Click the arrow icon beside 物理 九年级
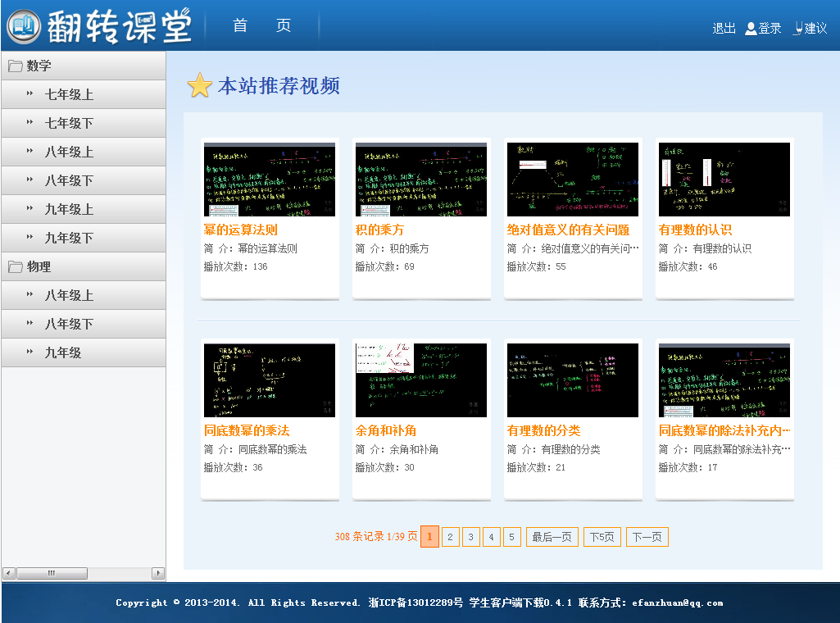The height and width of the screenshot is (623, 840). tap(30, 352)
